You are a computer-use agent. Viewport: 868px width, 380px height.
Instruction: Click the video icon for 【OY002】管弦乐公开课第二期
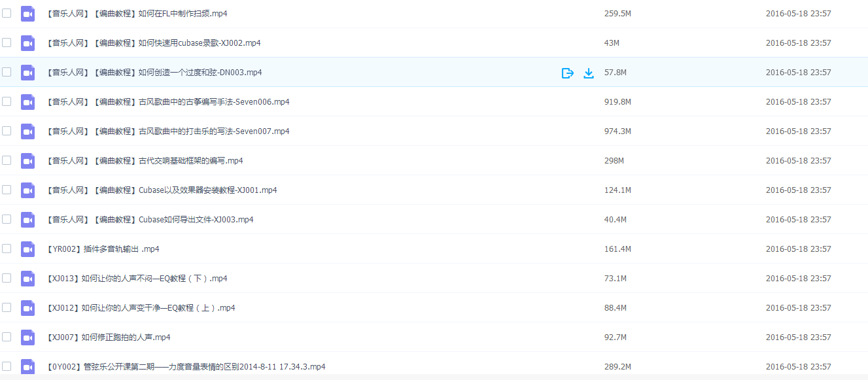click(27, 366)
